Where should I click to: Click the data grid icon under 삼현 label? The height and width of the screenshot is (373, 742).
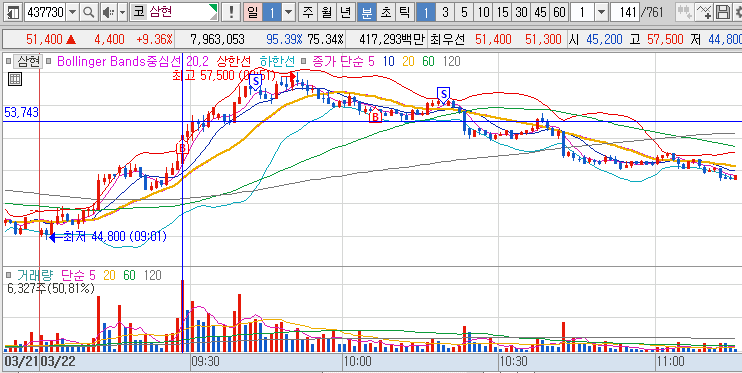tap(15, 80)
